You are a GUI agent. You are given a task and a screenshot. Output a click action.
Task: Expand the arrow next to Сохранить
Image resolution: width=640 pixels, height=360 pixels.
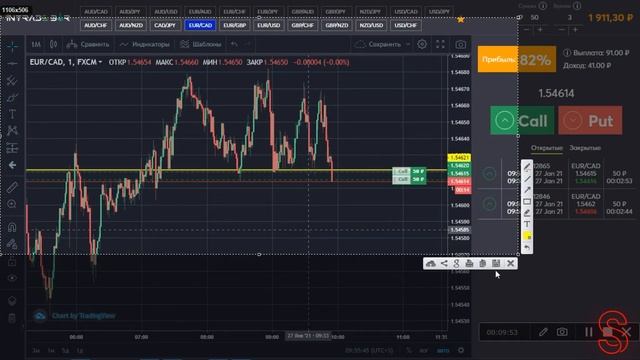pos(408,44)
